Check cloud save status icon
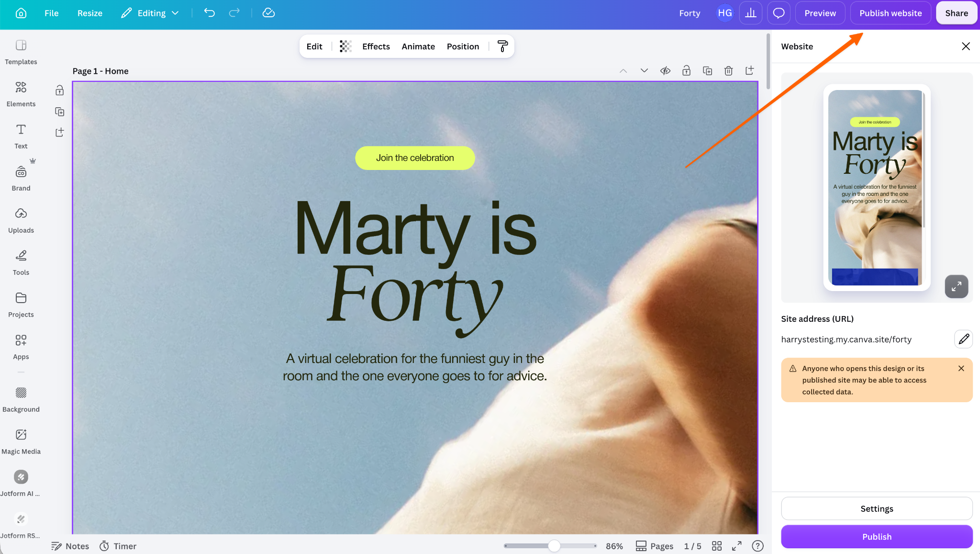 (268, 13)
